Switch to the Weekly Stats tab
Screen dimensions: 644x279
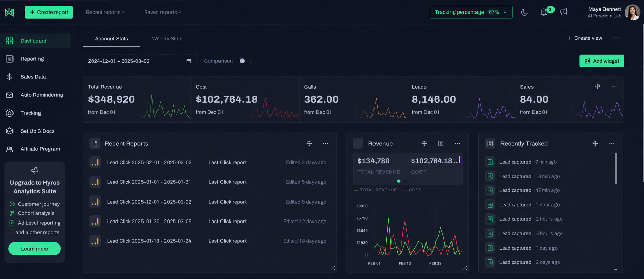pos(167,39)
